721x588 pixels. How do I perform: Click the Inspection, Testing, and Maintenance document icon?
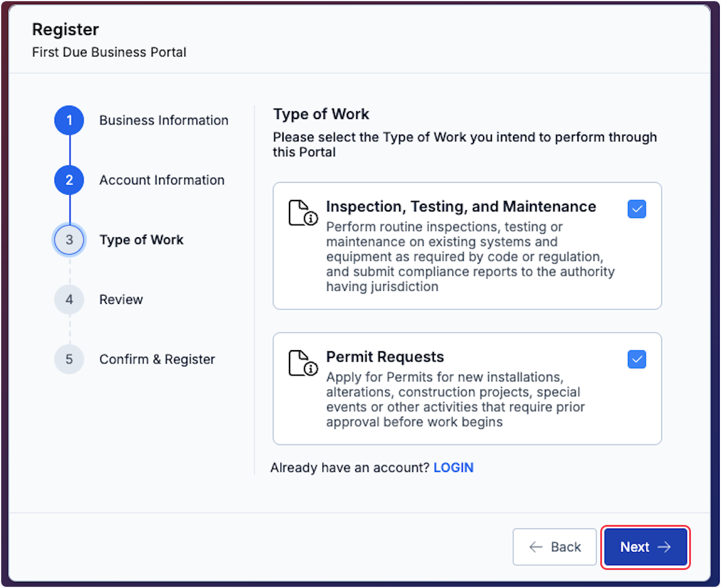click(303, 213)
